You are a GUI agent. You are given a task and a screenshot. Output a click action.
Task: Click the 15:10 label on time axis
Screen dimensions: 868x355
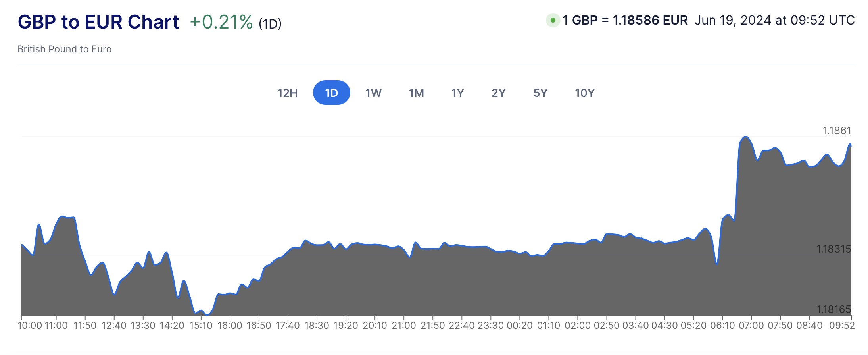[201, 326]
